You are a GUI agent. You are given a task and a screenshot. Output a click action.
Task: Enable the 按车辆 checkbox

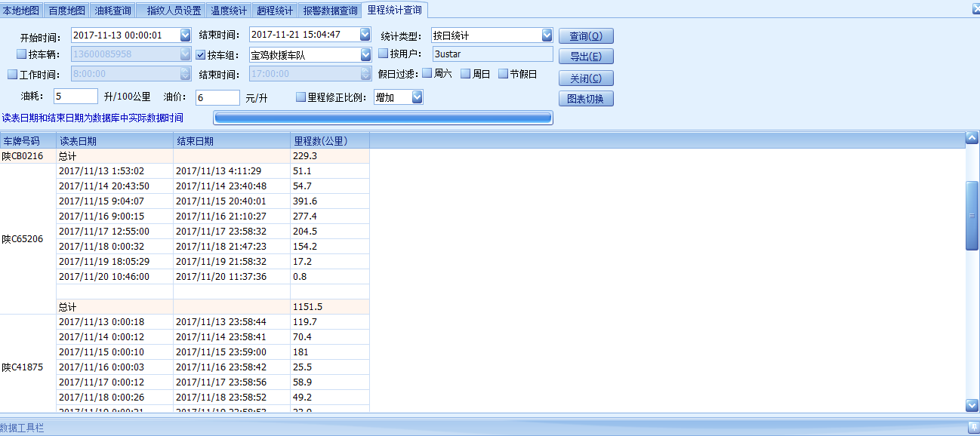pos(21,54)
